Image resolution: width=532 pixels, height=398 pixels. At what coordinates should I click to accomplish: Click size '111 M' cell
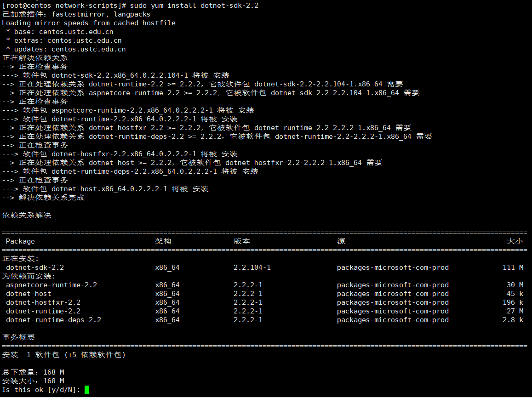coord(513,267)
